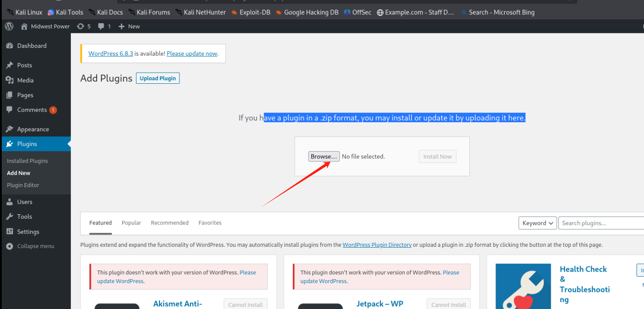Viewport: 644px width, 309px height.
Task: Open the Search - Microsoft Bing bookmark
Action: pos(498,12)
